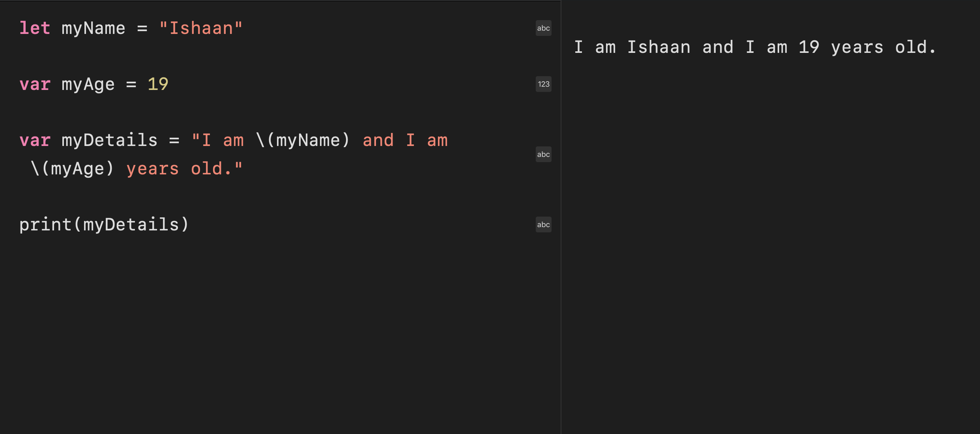Open the 123 result badge beside myAge

[543, 84]
